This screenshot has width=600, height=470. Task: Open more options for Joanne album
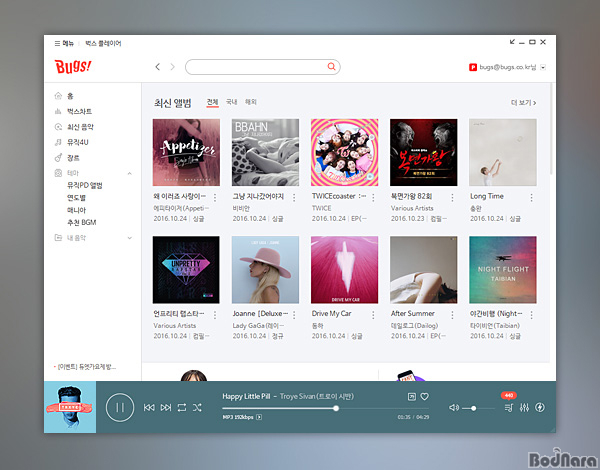294,315
